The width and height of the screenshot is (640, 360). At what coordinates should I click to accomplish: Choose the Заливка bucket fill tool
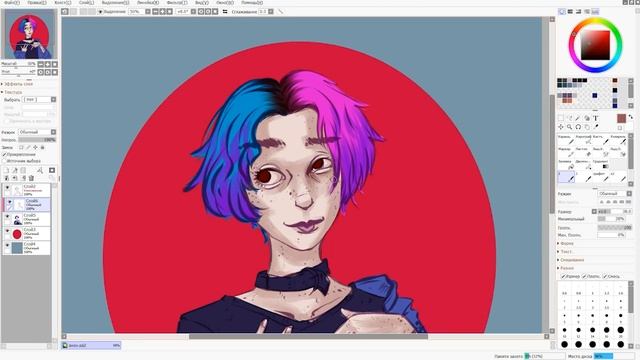566,164
